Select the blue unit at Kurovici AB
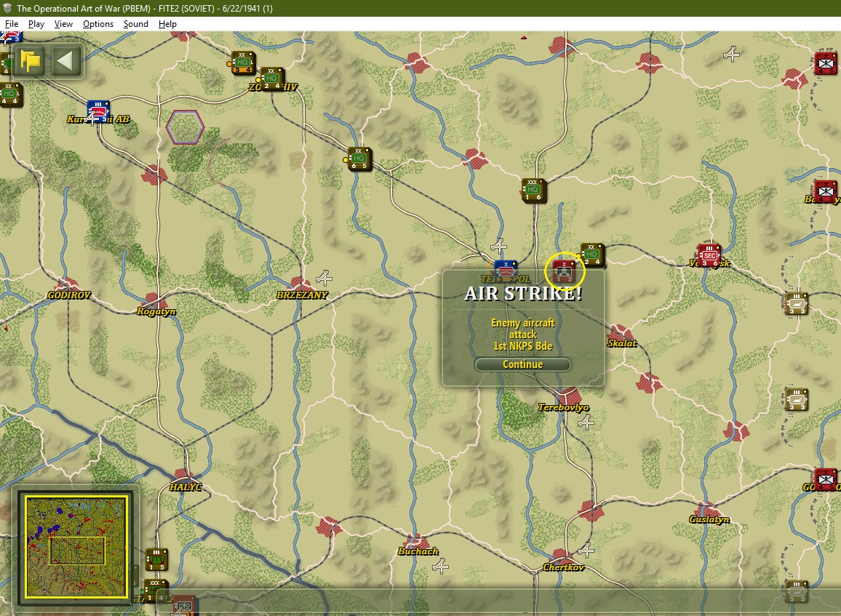 (98, 111)
